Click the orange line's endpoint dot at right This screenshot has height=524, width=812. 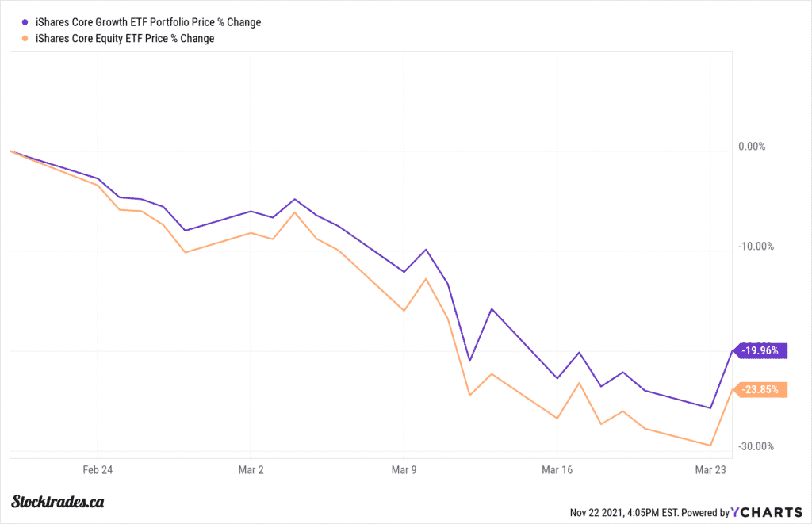coord(733,389)
